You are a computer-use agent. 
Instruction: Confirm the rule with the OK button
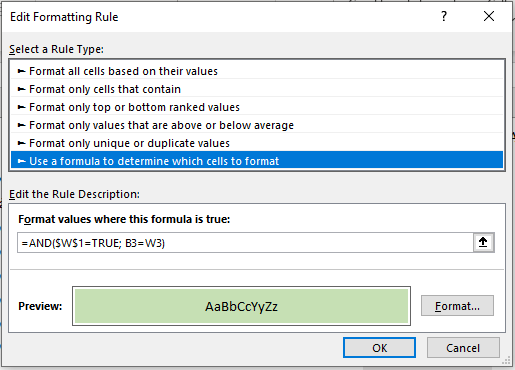pyautogui.click(x=379, y=348)
